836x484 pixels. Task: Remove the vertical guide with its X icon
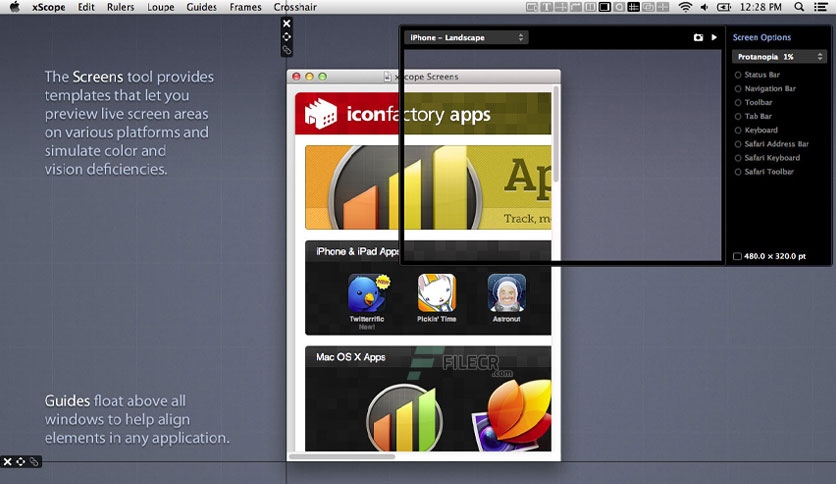coord(287,23)
